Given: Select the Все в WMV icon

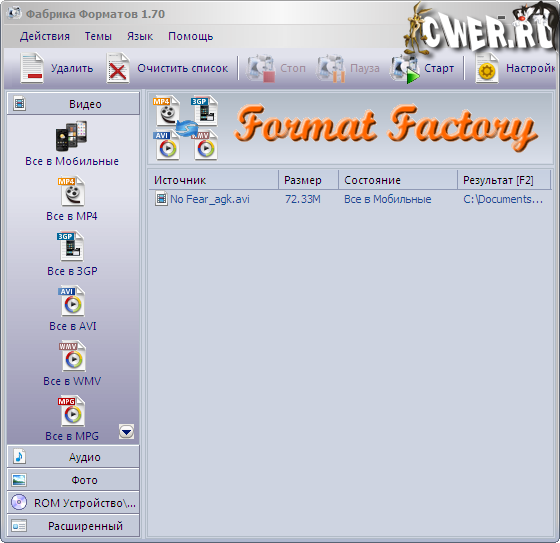Looking at the screenshot, I should click(x=72, y=356).
